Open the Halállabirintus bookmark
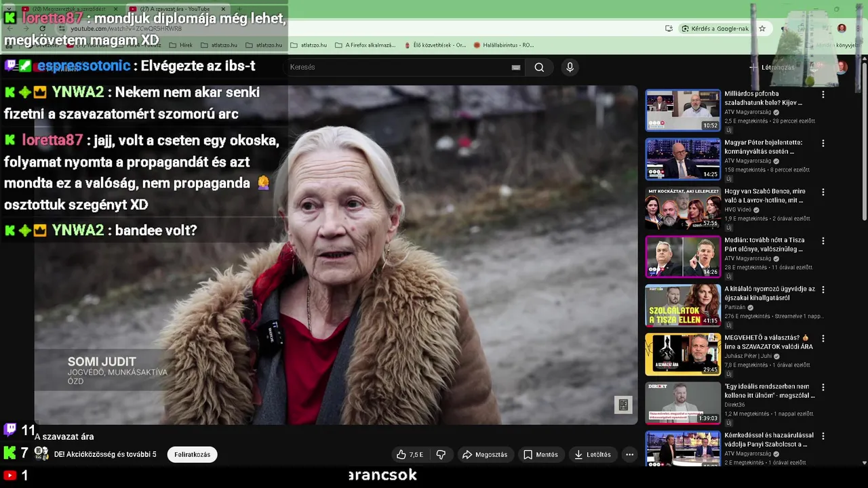The width and height of the screenshot is (868, 488). (x=504, y=45)
